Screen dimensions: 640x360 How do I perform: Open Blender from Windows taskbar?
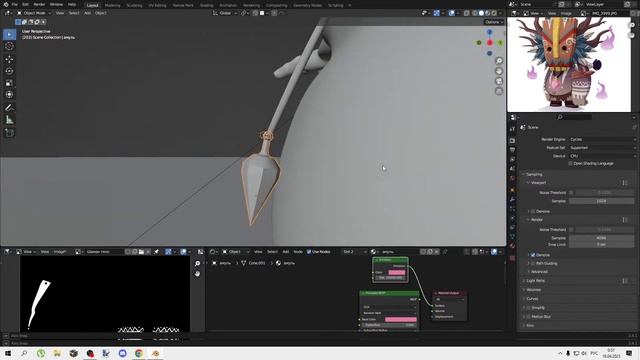point(155,353)
